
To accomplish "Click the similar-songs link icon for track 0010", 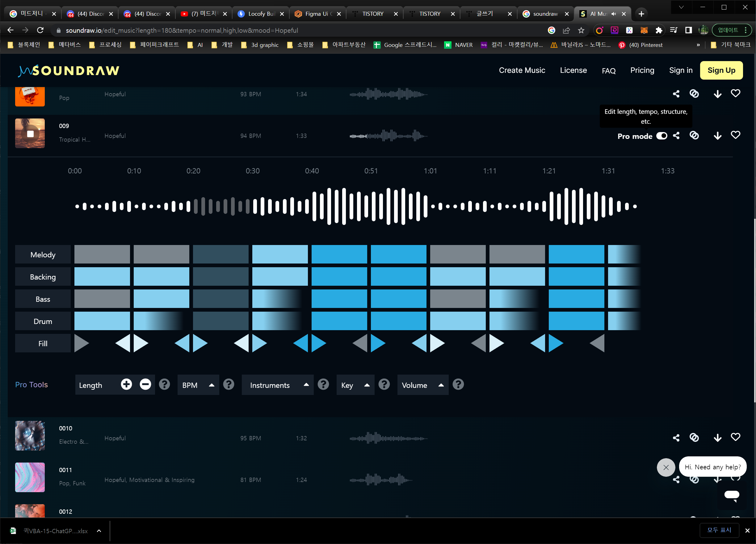I will (x=694, y=438).
